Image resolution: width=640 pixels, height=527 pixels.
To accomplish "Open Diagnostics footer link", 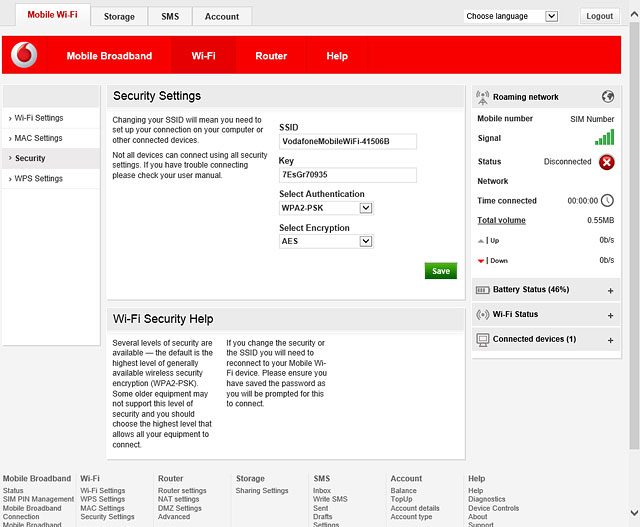I will 487,499.
